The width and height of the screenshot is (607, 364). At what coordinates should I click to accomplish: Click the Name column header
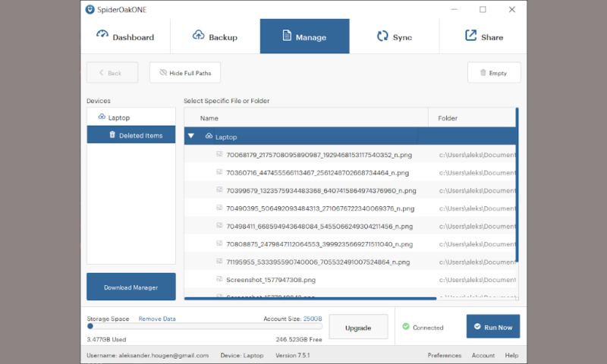[x=209, y=118]
